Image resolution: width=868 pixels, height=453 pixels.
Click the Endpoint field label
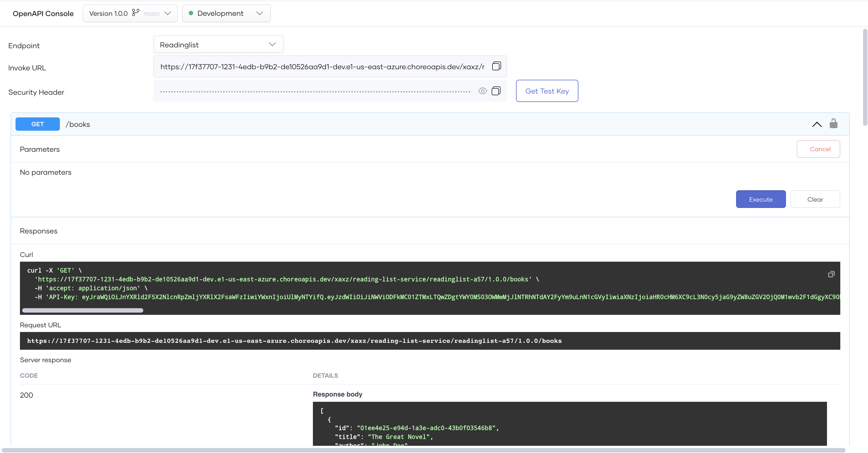point(24,46)
